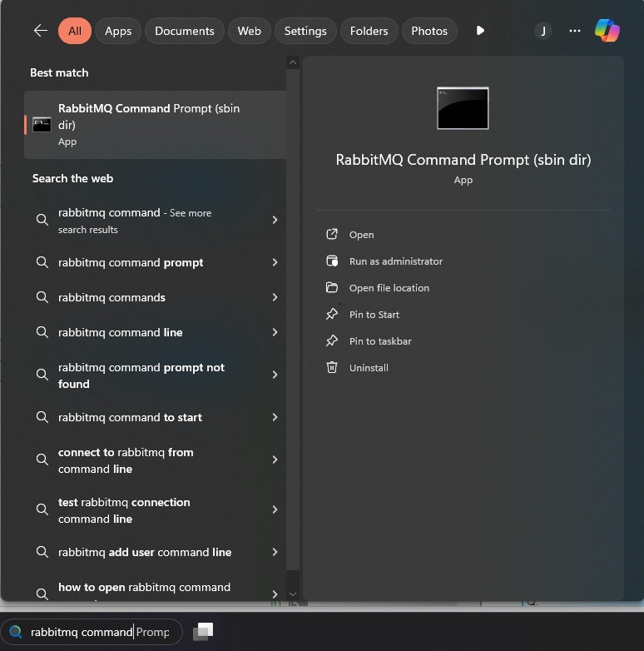Viewport: 644px width, 651px height.
Task: Select suggestion 'connect to rabbitmq from command line'
Action: [x=156, y=460]
